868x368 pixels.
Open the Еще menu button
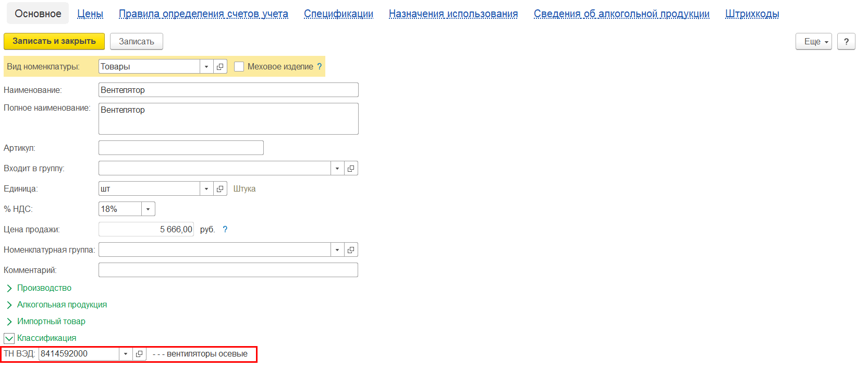point(813,41)
